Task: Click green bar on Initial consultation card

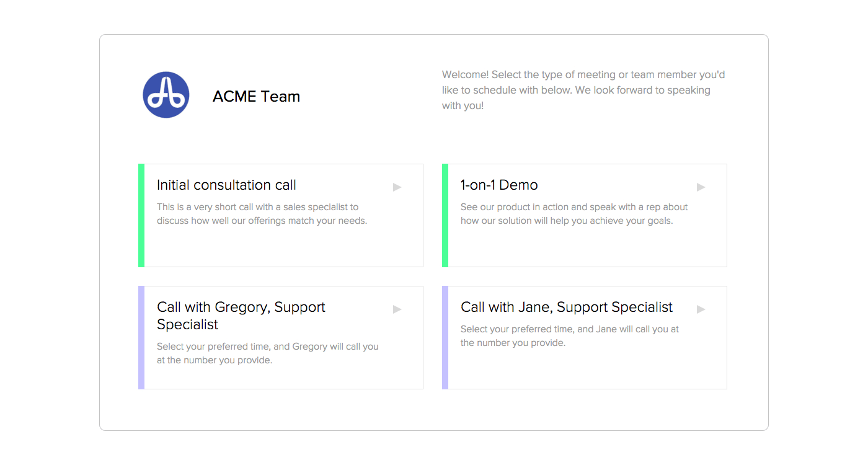Action: click(141, 215)
